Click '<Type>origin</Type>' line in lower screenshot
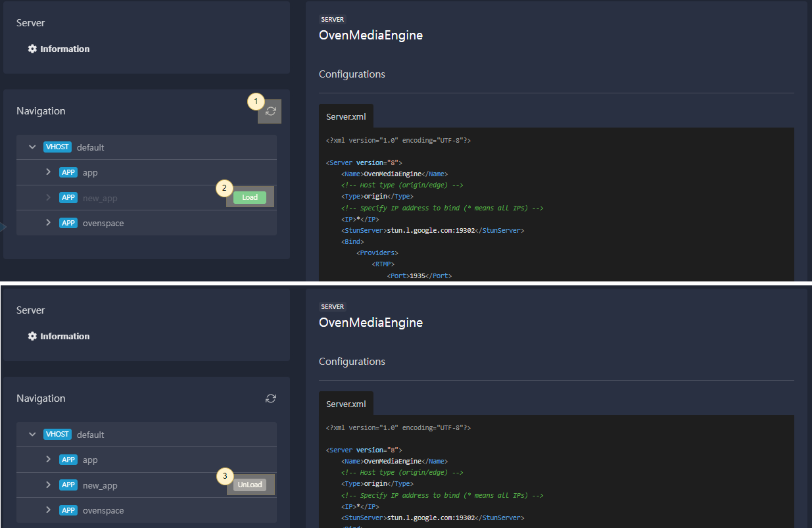This screenshot has height=528, width=812. click(377, 483)
